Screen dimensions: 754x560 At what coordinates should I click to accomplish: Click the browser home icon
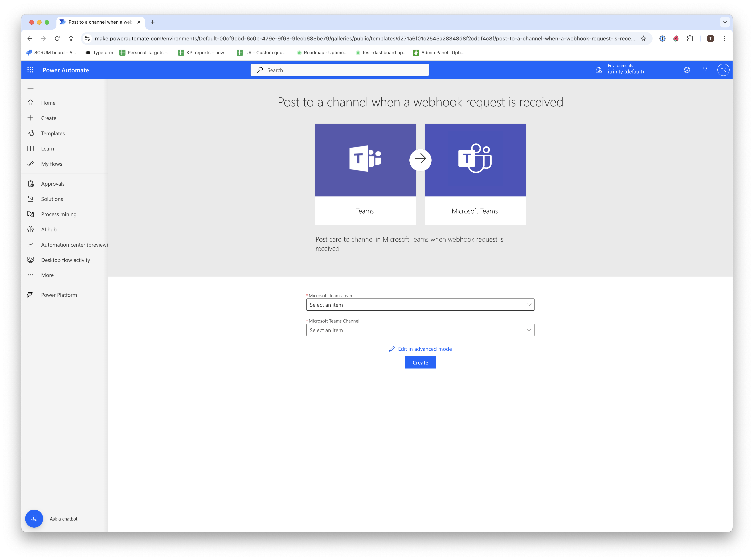(71, 39)
